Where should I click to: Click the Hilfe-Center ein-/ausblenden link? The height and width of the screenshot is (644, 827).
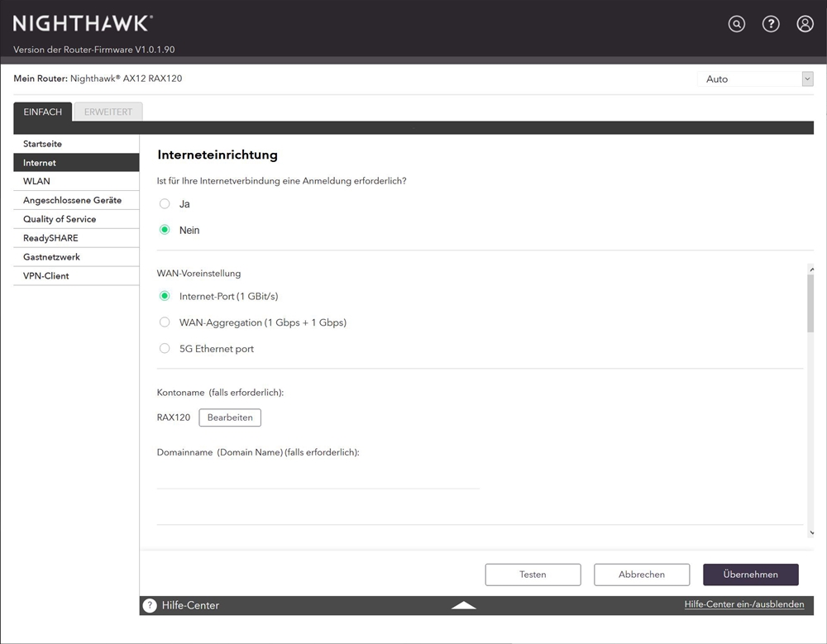743,604
